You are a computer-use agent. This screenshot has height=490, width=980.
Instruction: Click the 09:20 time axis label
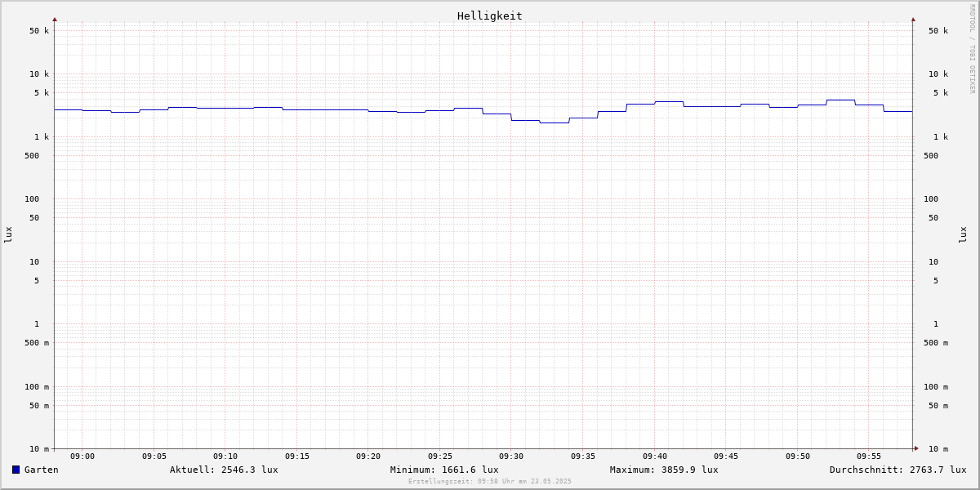(368, 457)
